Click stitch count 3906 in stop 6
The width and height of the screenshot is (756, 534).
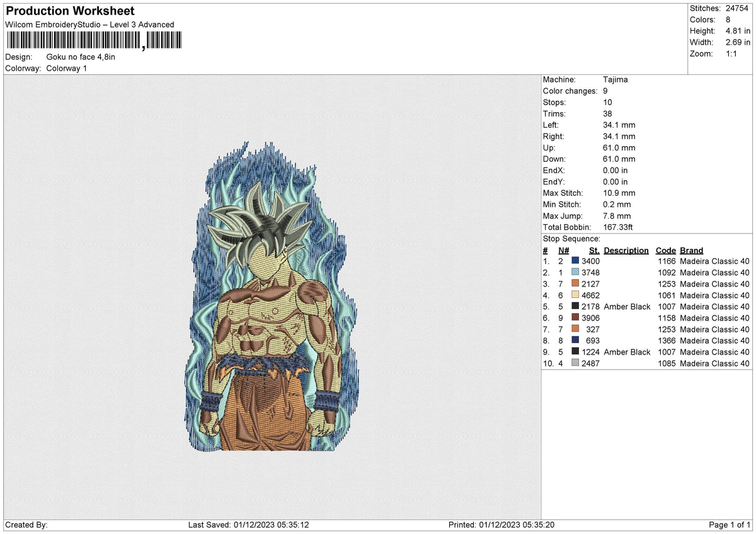click(x=590, y=317)
